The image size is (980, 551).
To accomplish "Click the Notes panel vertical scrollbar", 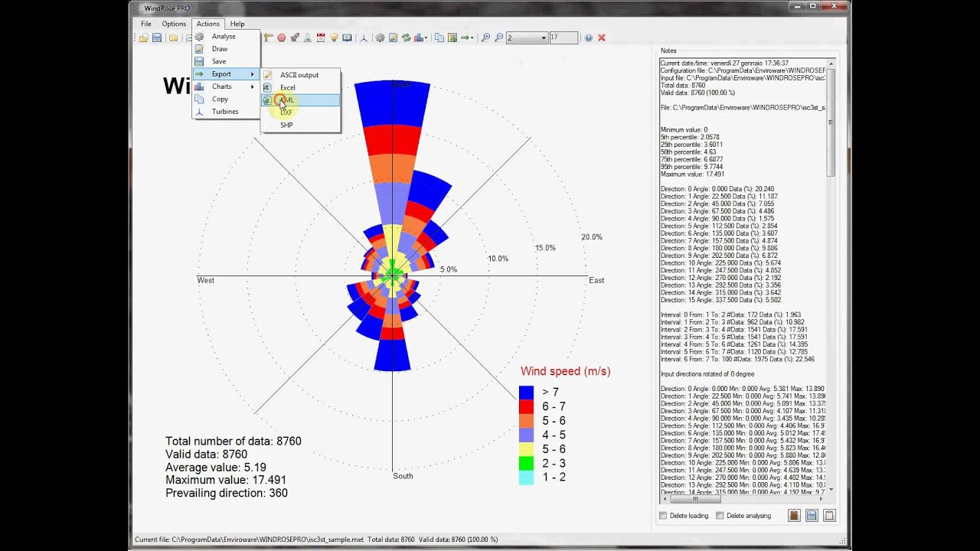I will (x=831, y=276).
